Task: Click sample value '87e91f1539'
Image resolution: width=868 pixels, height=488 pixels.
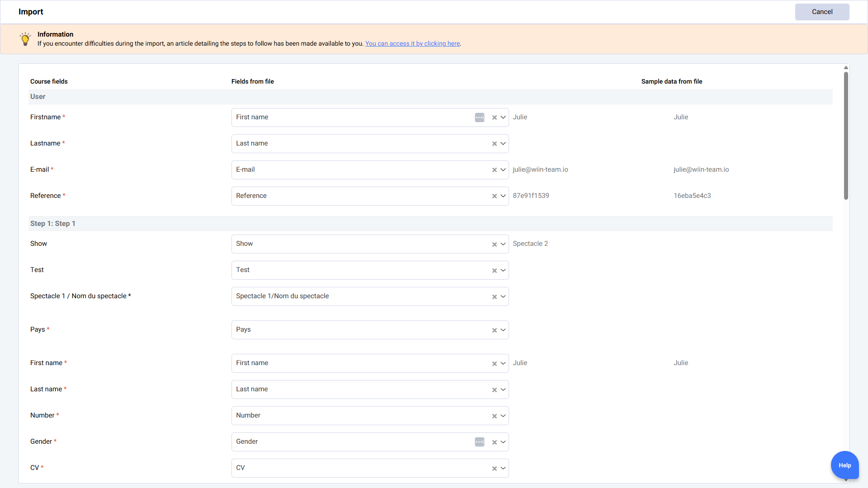Action: (x=531, y=196)
